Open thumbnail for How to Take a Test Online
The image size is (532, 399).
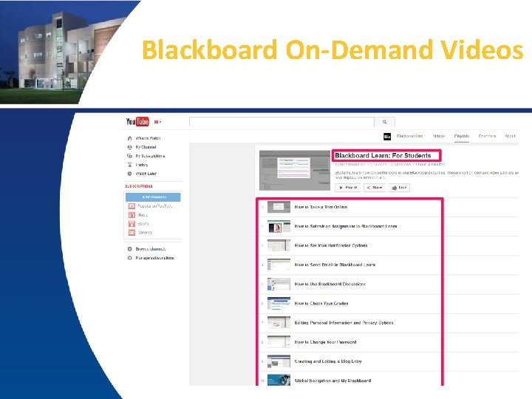pos(279,207)
